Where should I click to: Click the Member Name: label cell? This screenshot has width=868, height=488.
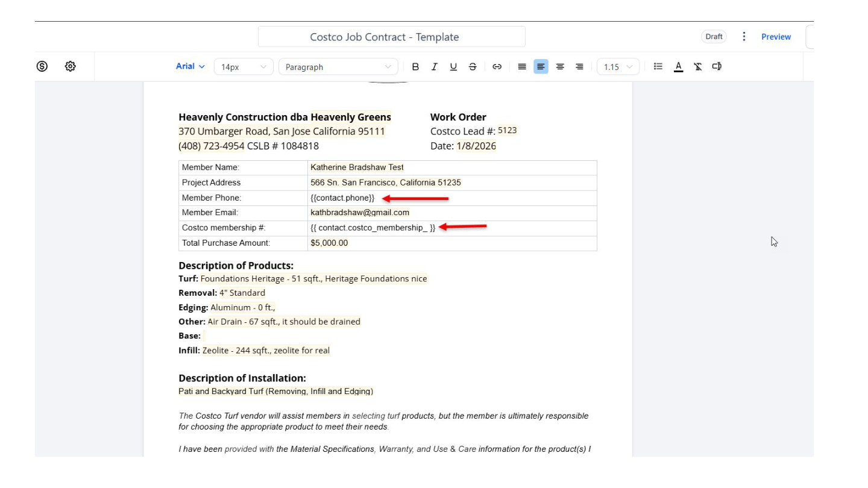(x=243, y=167)
